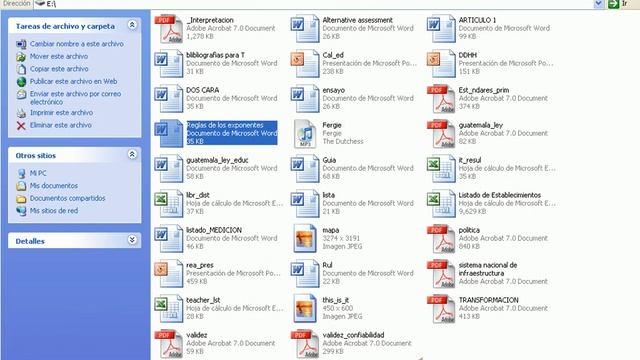Open Mi PC from Otros sitios
The height and width of the screenshot is (360, 640).
(38, 173)
